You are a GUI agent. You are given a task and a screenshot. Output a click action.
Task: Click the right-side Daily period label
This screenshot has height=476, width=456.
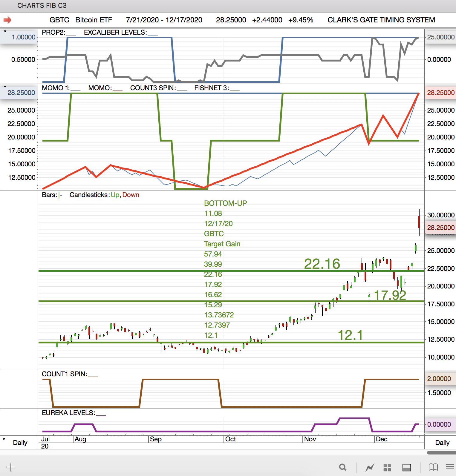(x=442, y=443)
